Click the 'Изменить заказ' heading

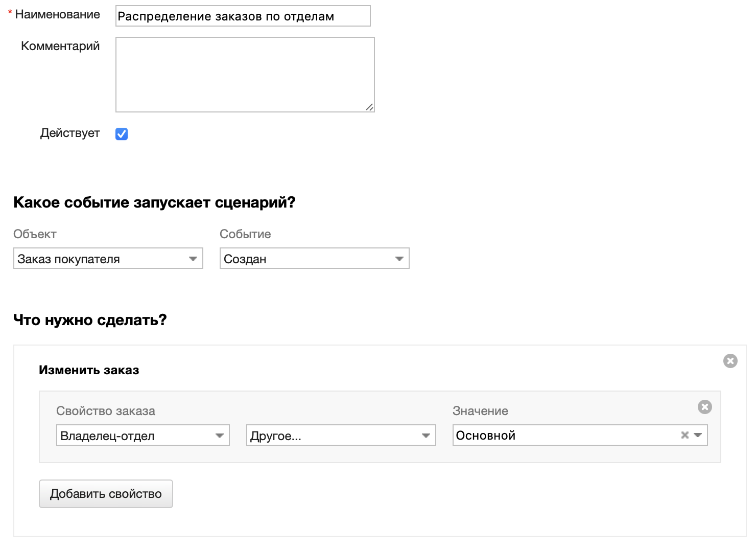89,370
